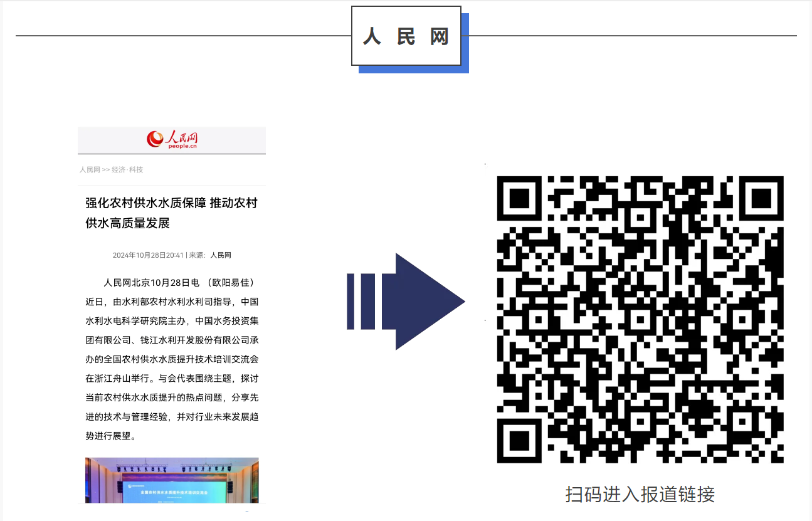Click the center of the QR code

(640, 320)
